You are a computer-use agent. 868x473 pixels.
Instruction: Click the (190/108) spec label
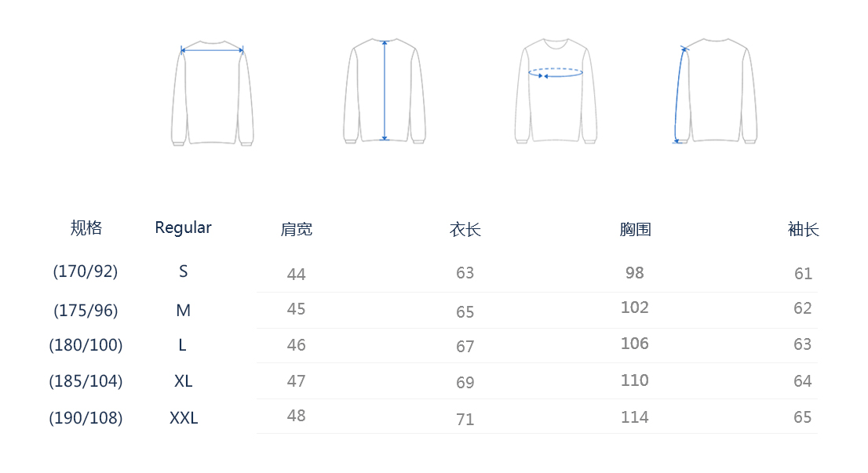(x=86, y=418)
